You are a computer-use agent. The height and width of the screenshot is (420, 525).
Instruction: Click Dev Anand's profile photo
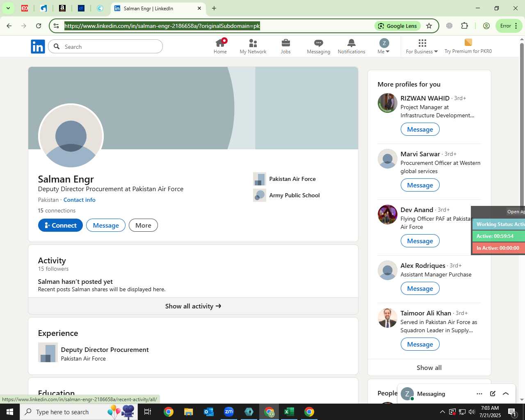(388, 215)
